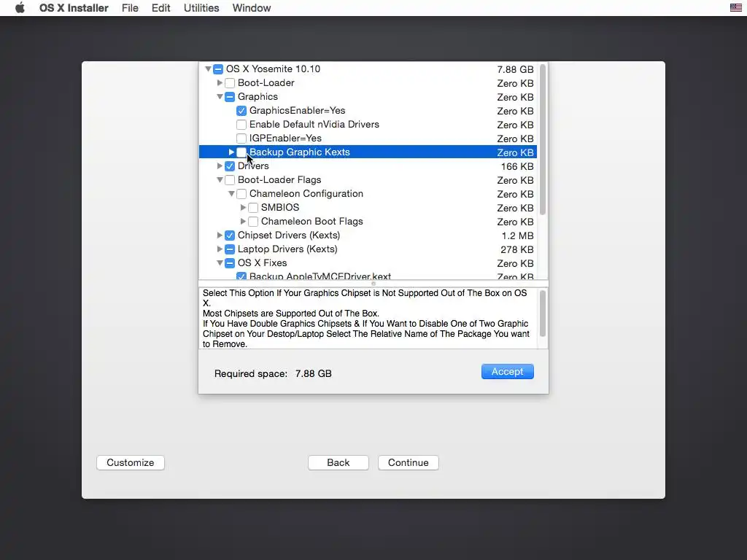Collapse the Graphics group
The width and height of the screenshot is (747, 560).
pos(220,97)
